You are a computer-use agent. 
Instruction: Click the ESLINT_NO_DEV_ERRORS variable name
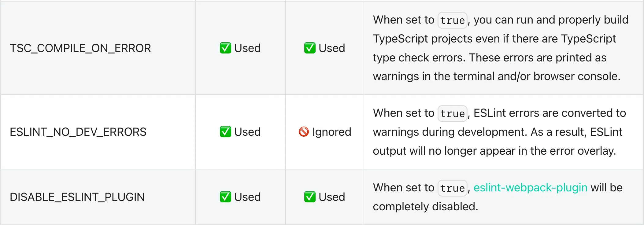[78, 132]
